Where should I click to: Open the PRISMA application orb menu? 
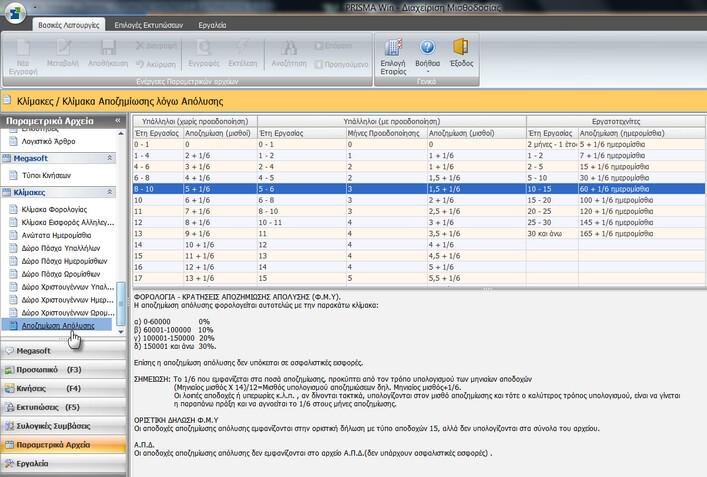pos(15,13)
